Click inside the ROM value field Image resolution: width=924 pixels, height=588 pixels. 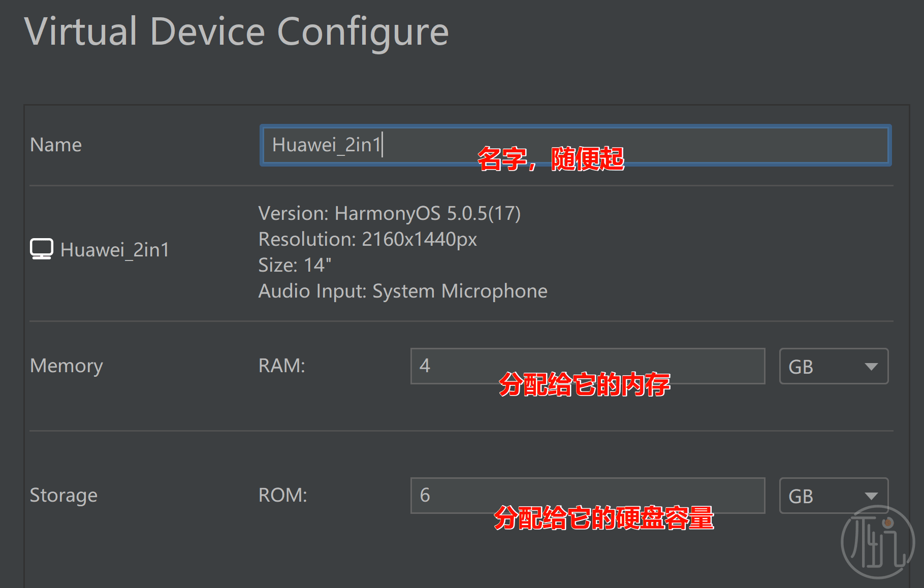point(588,496)
